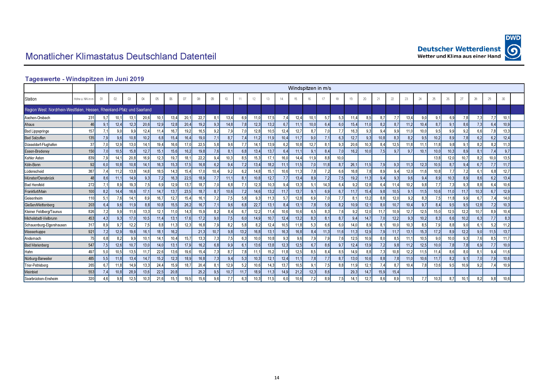Click Saarbrücken-Ensheim day 30 value 10,6
Viewport: 554px width, 392px height.
click(506, 279)
